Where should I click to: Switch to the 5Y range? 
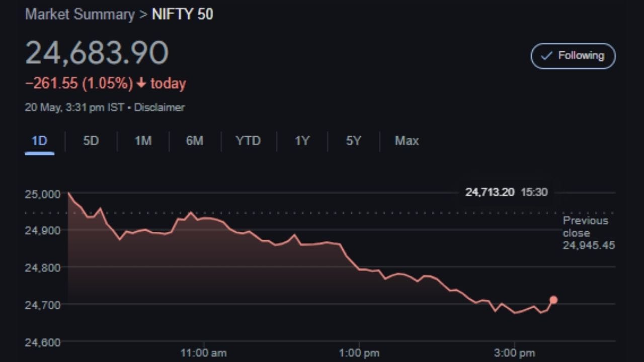click(354, 141)
